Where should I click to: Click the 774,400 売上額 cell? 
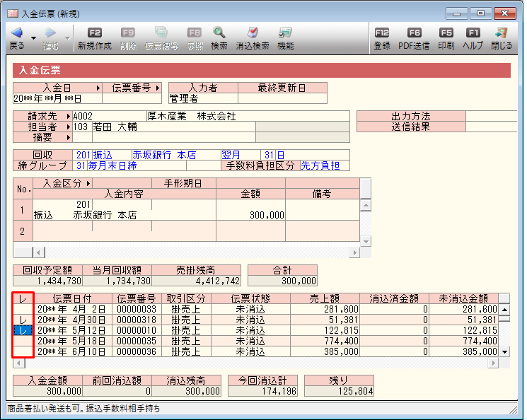325,341
